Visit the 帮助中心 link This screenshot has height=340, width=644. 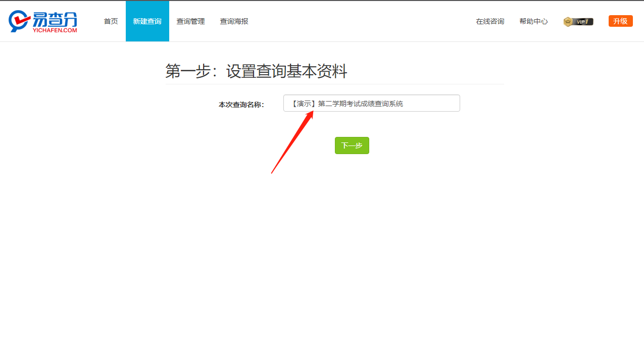point(533,21)
